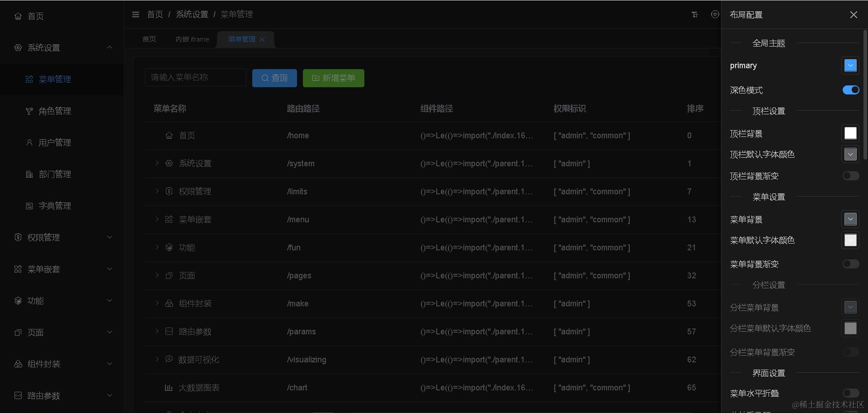Screen dimensions: 868x413
Task: Click the 系统设置 breadcrumb link
Action: pos(192,14)
